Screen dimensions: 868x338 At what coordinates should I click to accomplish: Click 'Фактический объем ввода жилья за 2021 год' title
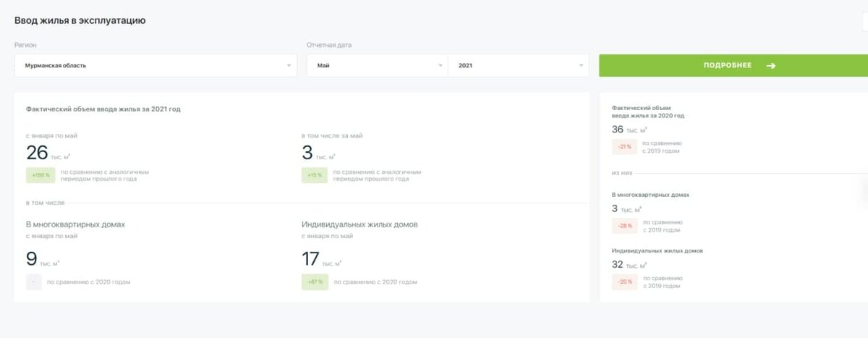(103, 109)
